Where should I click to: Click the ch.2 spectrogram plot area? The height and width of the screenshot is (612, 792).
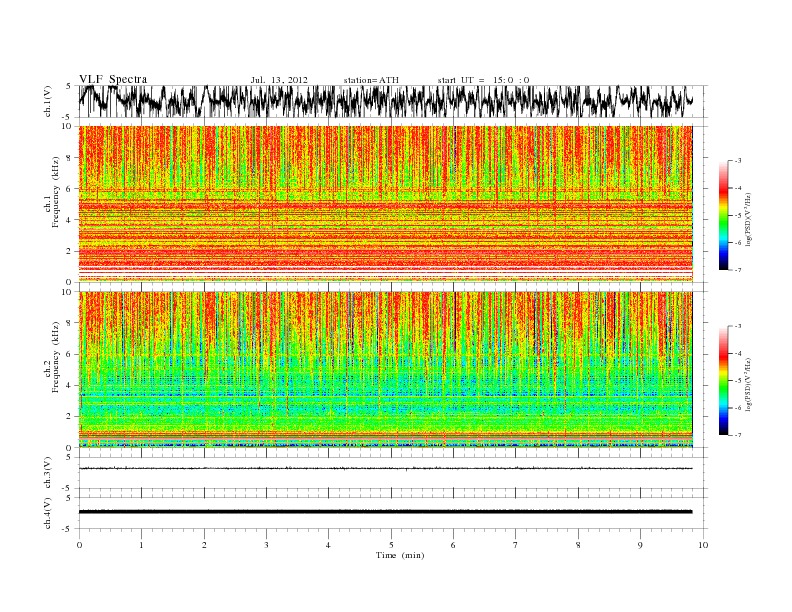386,370
